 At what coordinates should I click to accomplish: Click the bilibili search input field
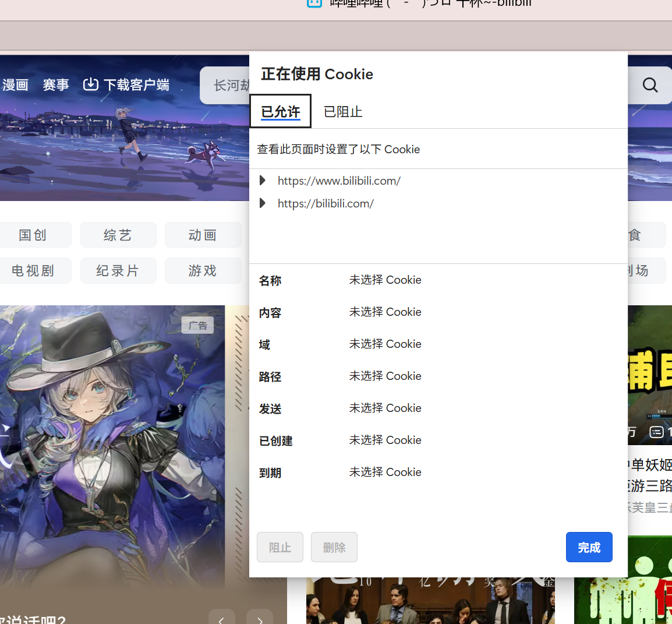[x=225, y=85]
